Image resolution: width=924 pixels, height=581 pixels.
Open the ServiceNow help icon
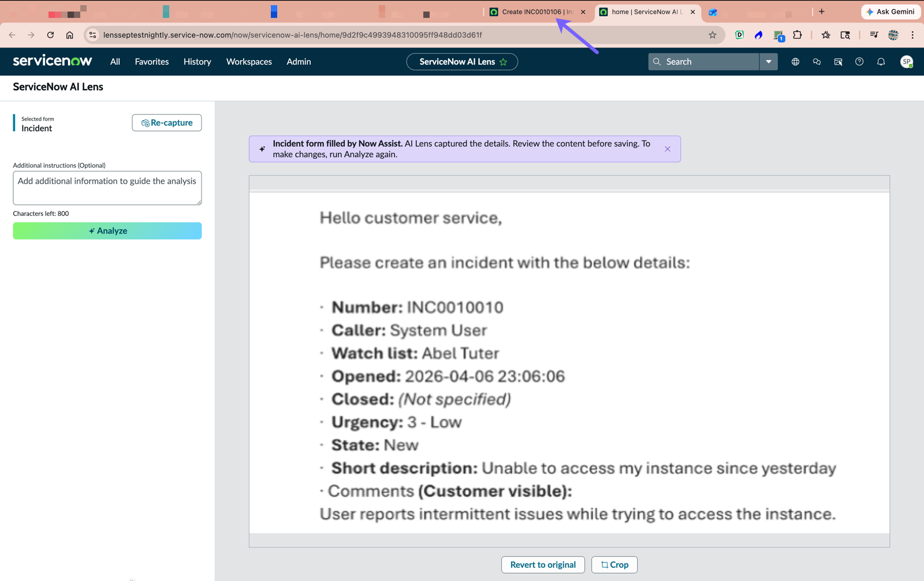(x=859, y=62)
